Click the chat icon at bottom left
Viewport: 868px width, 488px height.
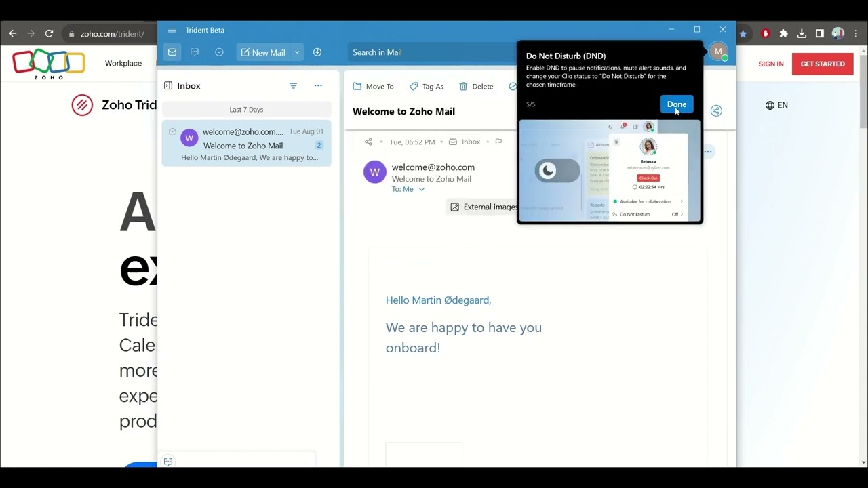click(168, 462)
